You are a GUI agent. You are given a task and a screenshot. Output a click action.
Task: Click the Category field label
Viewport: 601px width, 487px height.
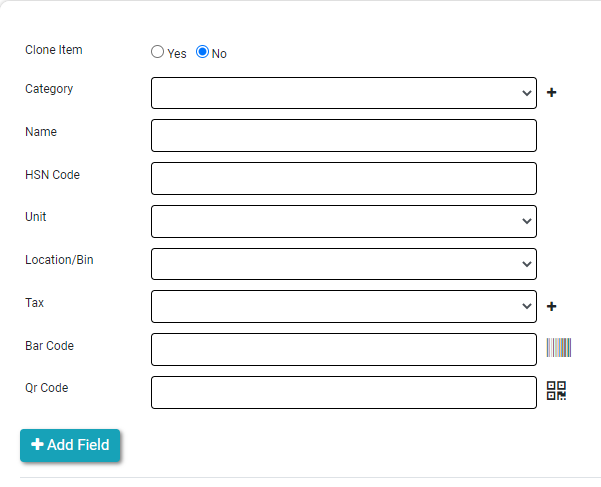(x=49, y=89)
